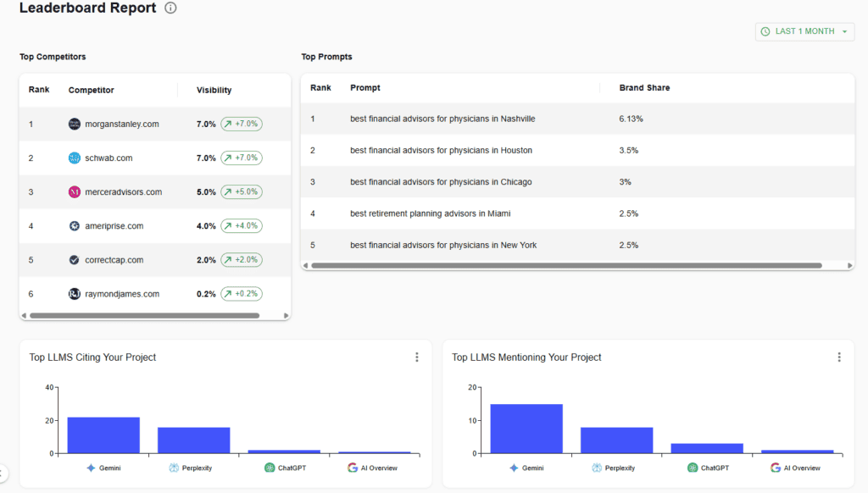The width and height of the screenshot is (868, 493).
Task: Click the raymondjames.com logo icon
Action: pos(75,294)
